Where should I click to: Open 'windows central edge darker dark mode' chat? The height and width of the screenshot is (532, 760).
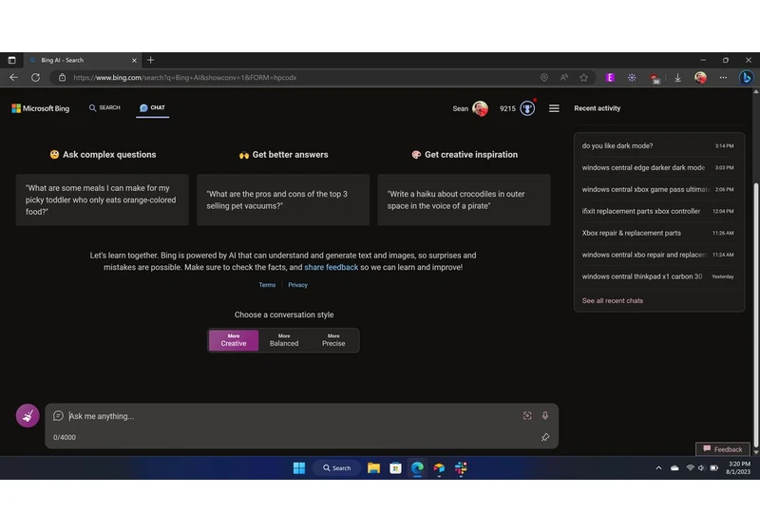658,167
